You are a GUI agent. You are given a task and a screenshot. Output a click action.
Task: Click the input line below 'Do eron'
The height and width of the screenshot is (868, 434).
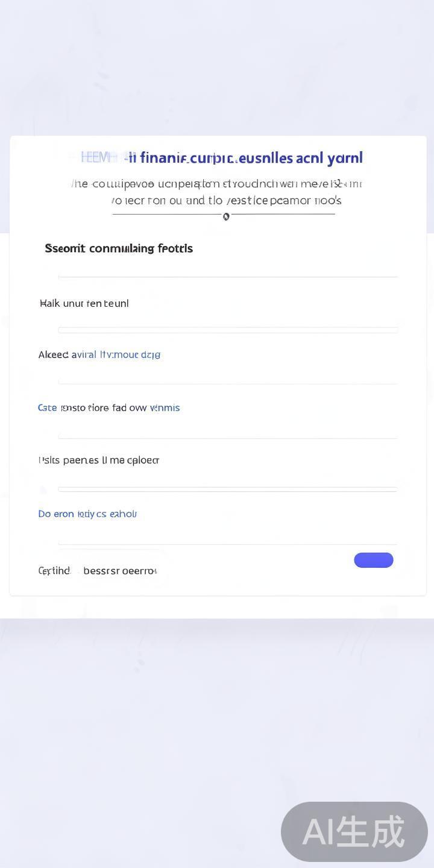228,544
